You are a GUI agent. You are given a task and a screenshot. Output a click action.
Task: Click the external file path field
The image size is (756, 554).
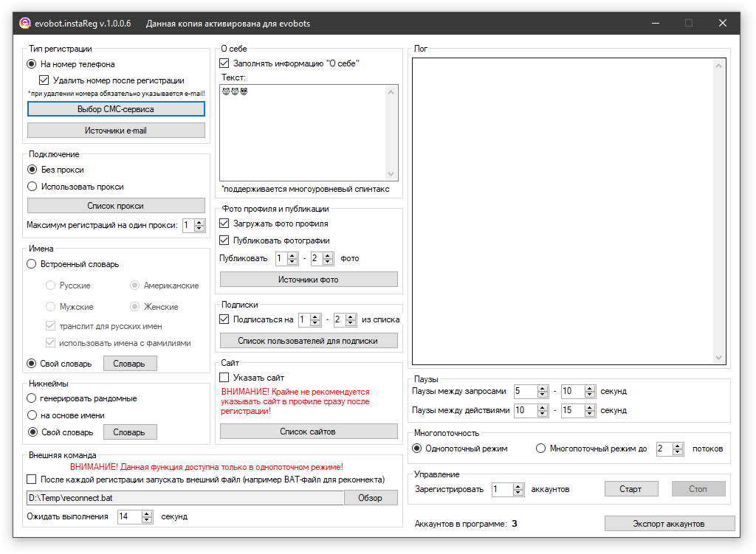coord(185,498)
